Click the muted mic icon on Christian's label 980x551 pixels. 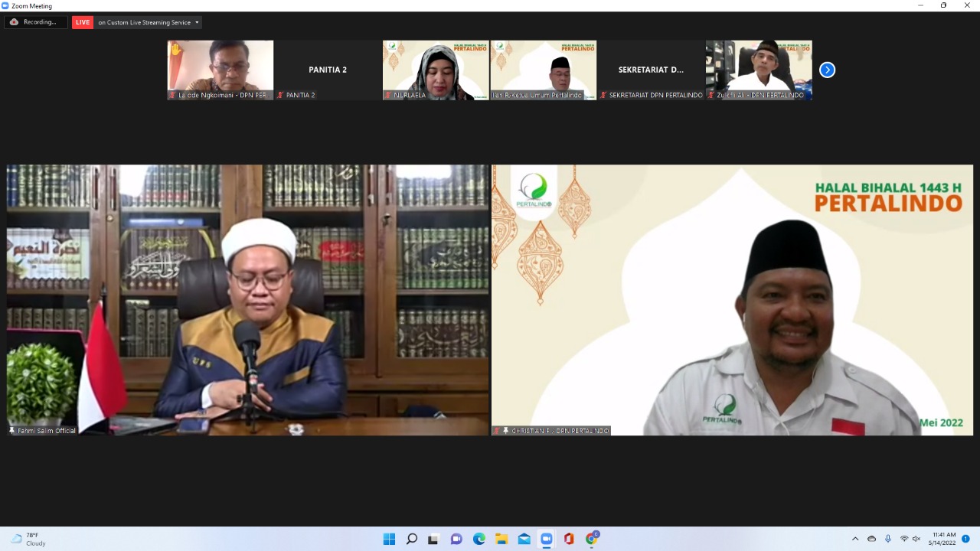tap(497, 431)
